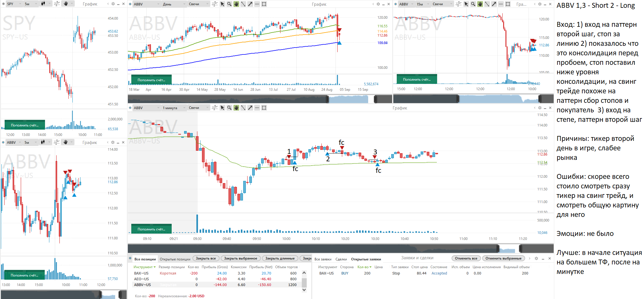Grab left range handle of 15m chart navigator

pos(458,99)
